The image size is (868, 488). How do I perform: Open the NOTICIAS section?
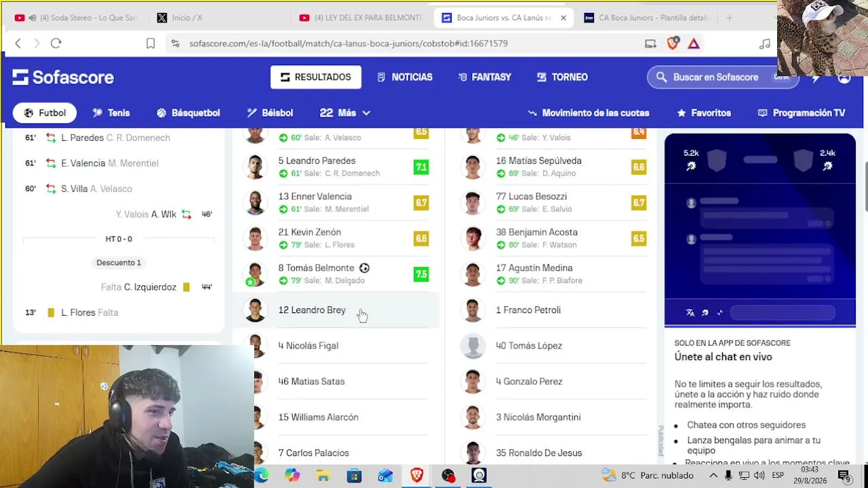(405, 77)
